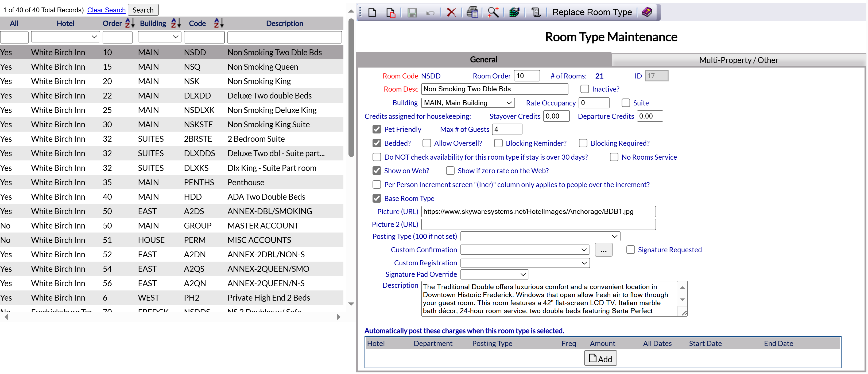
Task: Click the magnifying glass Find icon
Action: click(x=493, y=13)
